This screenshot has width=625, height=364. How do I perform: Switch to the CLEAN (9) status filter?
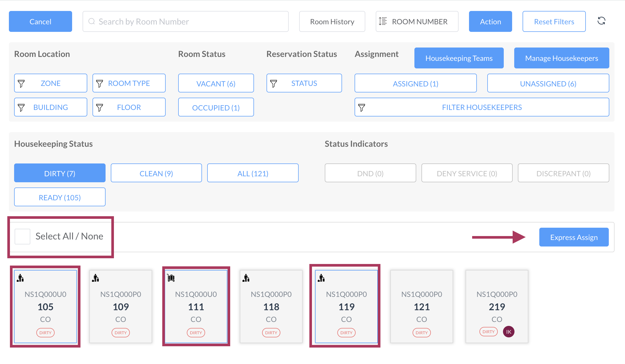click(x=156, y=173)
